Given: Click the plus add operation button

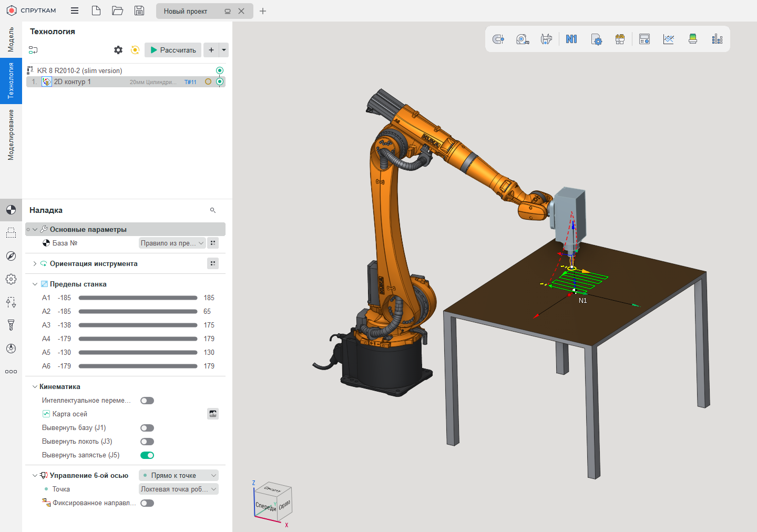Looking at the screenshot, I should point(211,50).
